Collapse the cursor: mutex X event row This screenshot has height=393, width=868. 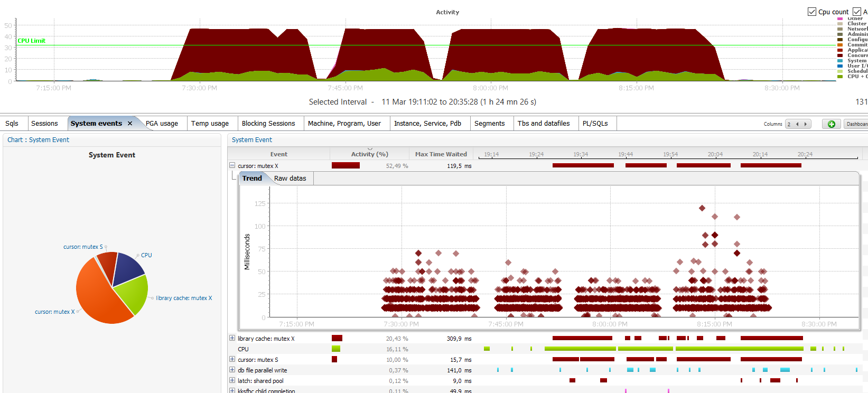[232, 165]
